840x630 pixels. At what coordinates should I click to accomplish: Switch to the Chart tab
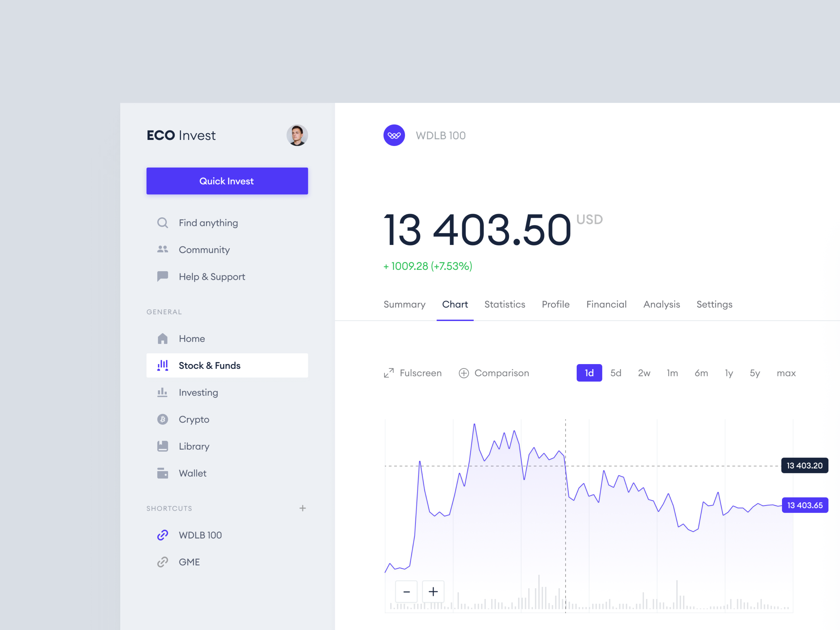click(x=455, y=304)
